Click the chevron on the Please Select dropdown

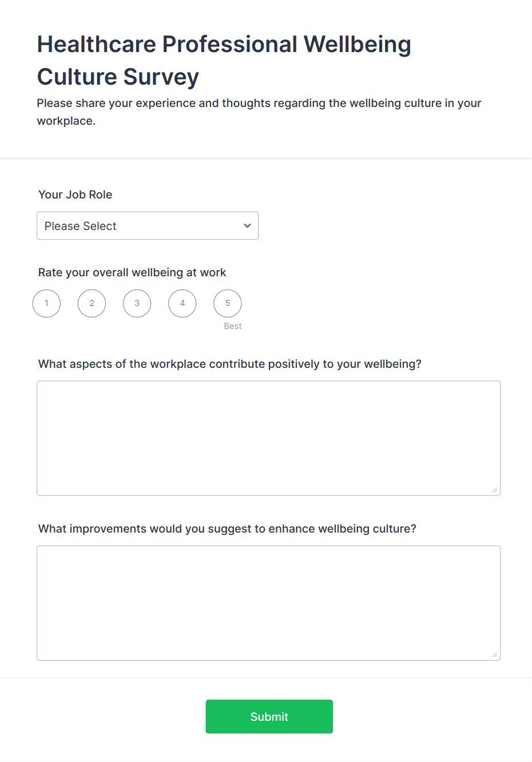pos(247,225)
